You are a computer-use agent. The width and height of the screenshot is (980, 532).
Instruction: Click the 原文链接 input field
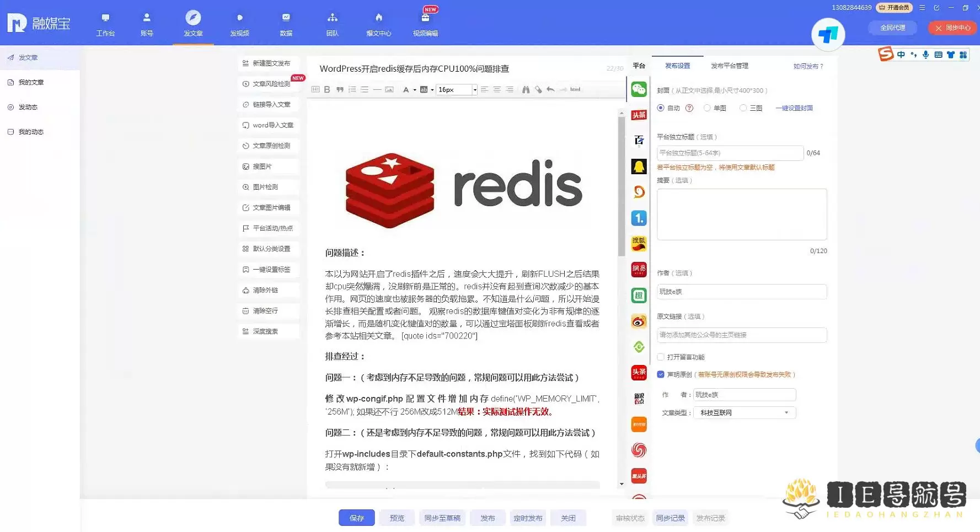coord(742,335)
